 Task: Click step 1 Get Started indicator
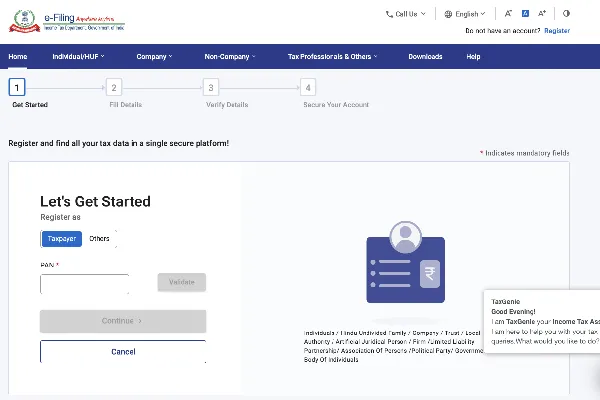click(18, 88)
